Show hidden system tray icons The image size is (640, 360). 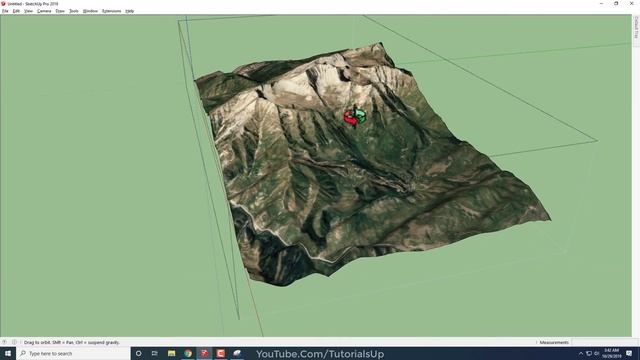coord(581,353)
